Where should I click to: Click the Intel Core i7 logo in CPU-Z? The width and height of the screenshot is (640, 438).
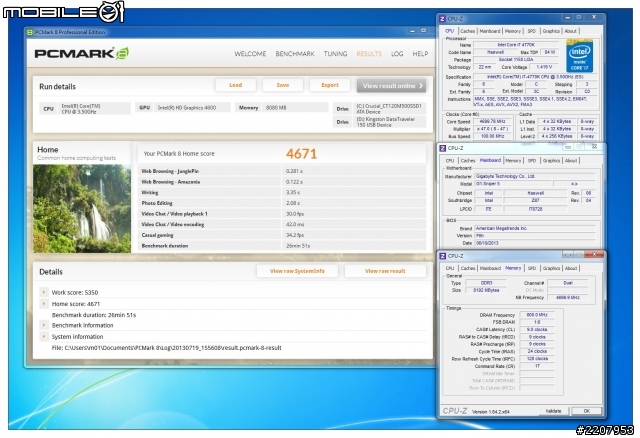click(579, 56)
